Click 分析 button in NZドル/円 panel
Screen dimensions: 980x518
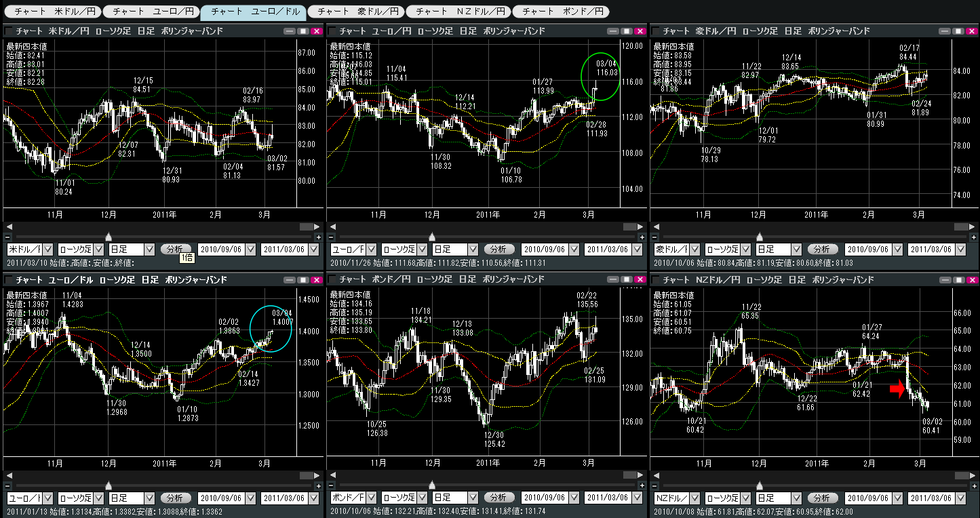click(x=823, y=498)
